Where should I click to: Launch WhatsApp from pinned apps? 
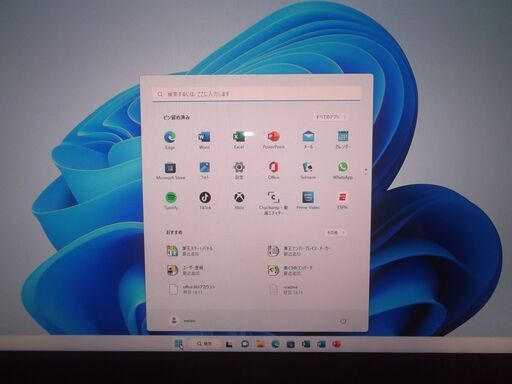pos(343,167)
